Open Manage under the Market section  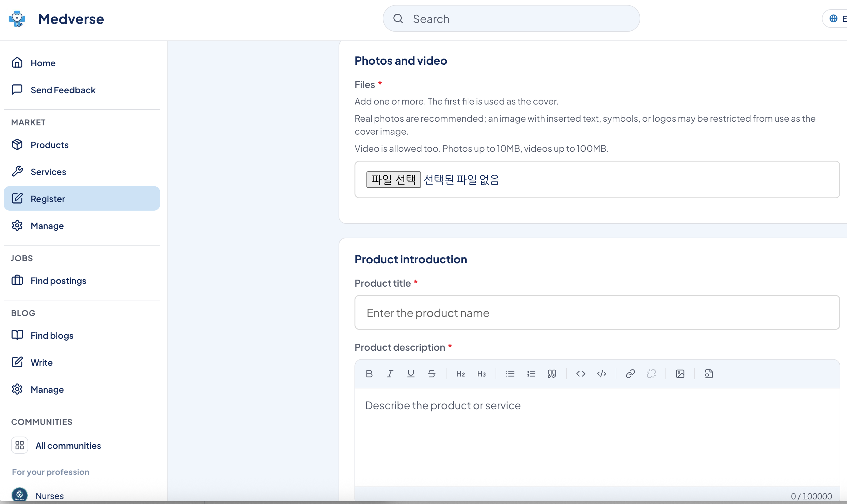click(82, 226)
